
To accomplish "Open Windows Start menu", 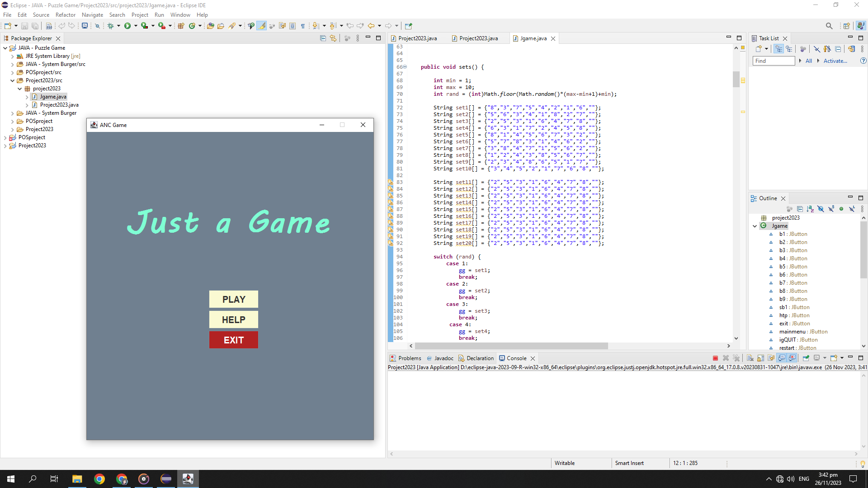I will pos(11,479).
